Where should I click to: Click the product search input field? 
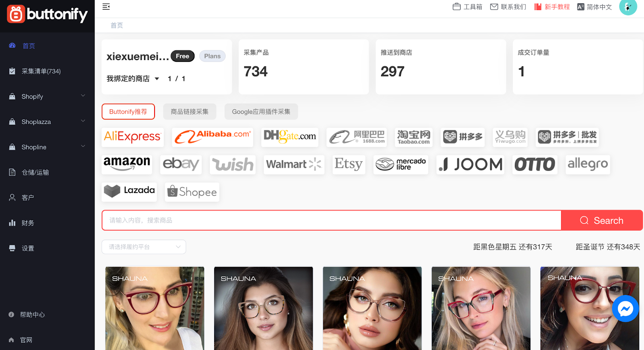[331, 220]
